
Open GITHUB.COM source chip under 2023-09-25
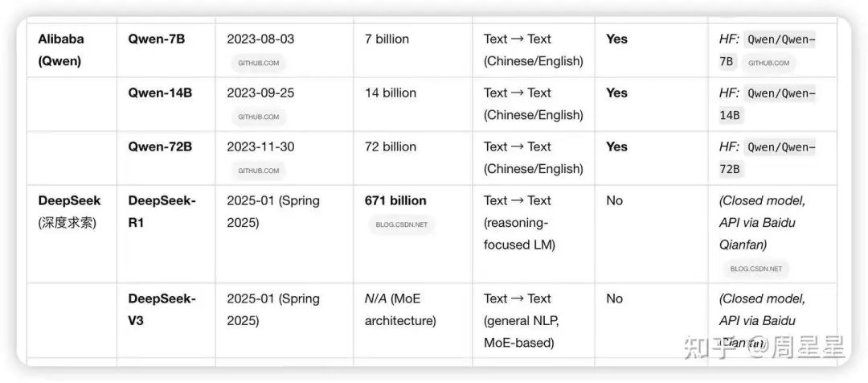tap(259, 117)
